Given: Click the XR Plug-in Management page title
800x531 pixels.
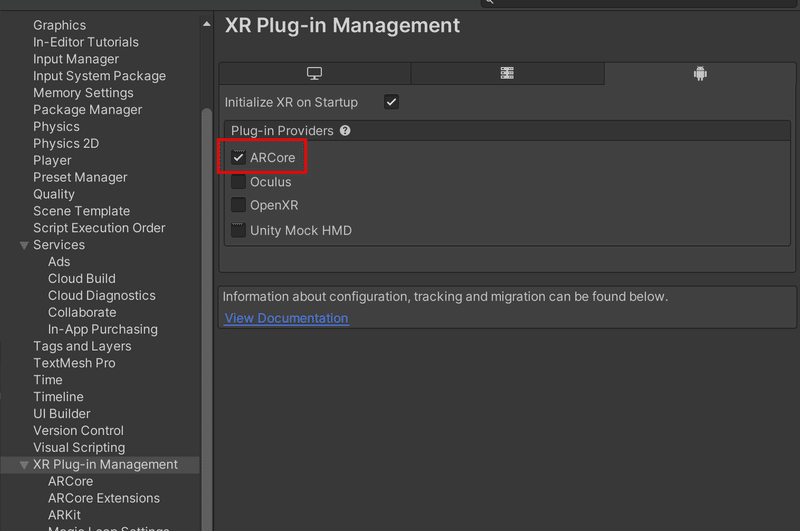Looking at the screenshot, I should click(342, 25).
